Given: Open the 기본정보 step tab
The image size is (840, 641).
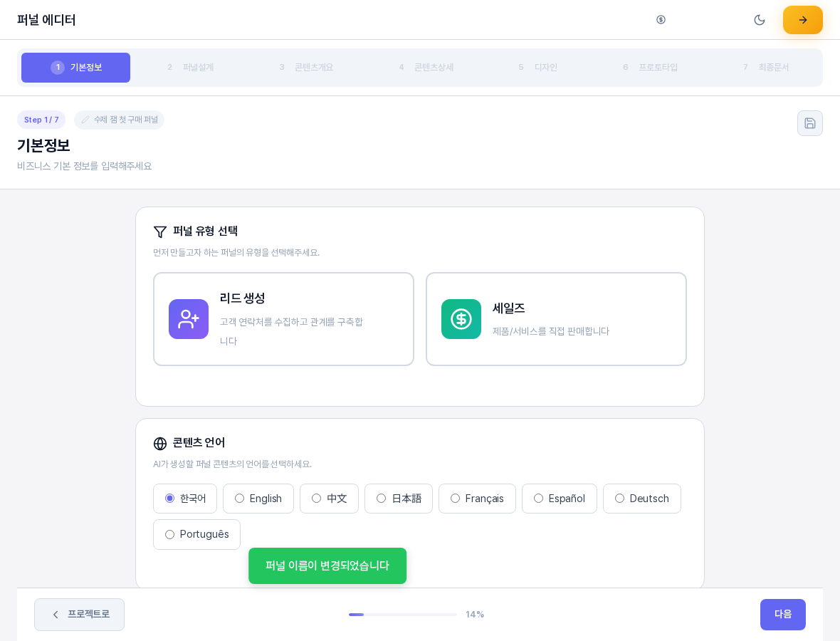Looking at the screenshot, I should [x=75, y=68].
